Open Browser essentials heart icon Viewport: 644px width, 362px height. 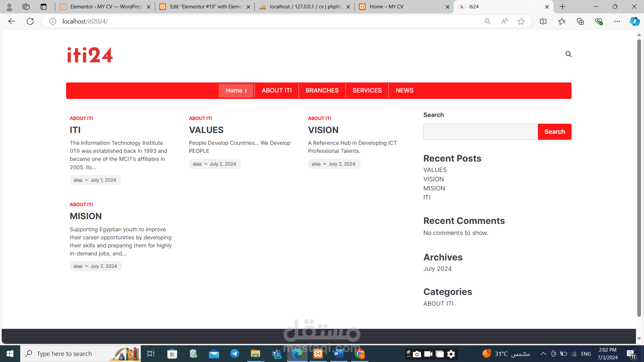pos(599,21)
